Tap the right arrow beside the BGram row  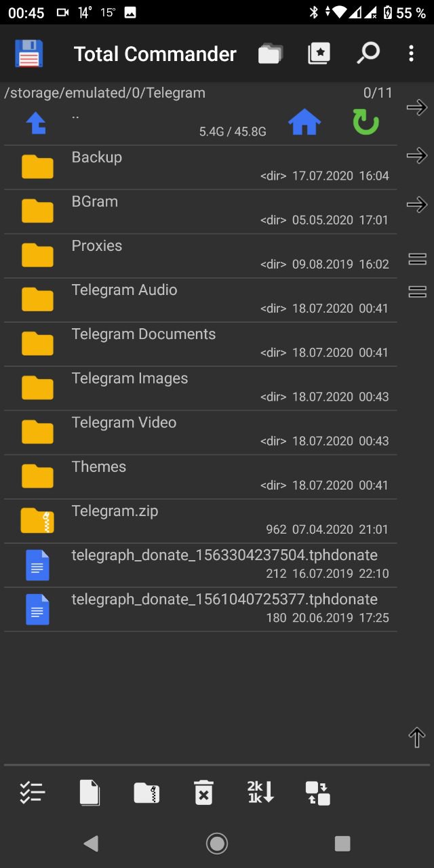[x=416, y=204]
